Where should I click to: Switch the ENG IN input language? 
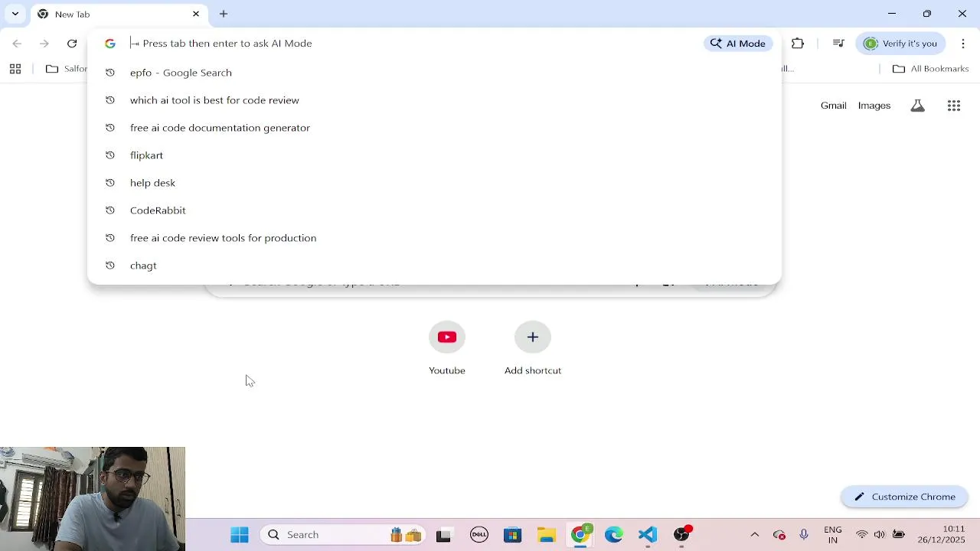833,535
